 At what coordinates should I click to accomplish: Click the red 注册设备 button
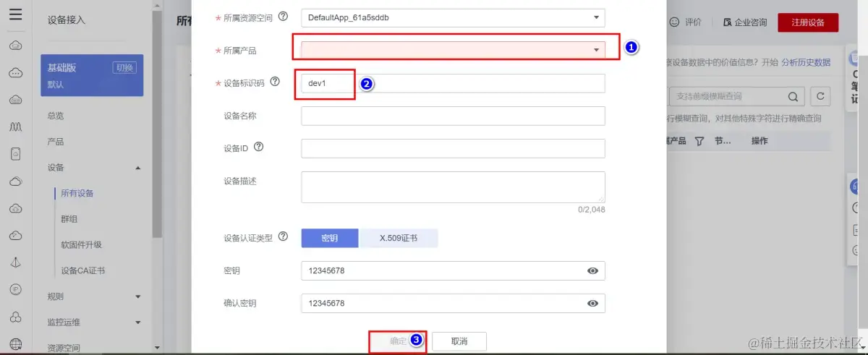click(807, 22)
